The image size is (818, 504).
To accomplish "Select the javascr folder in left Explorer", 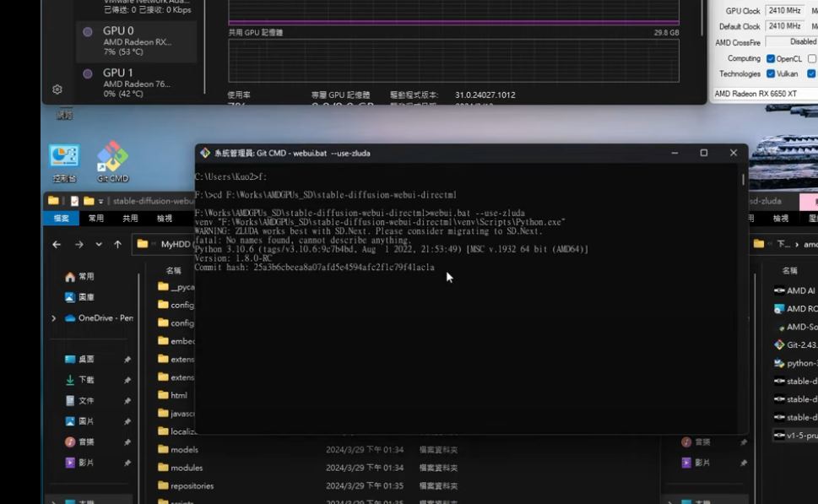I will [176, 414].
